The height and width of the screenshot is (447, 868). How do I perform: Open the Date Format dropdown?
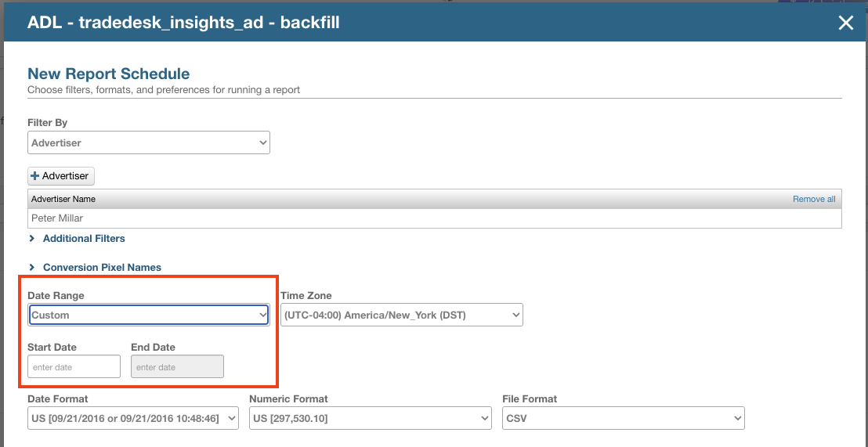[132, 419]
